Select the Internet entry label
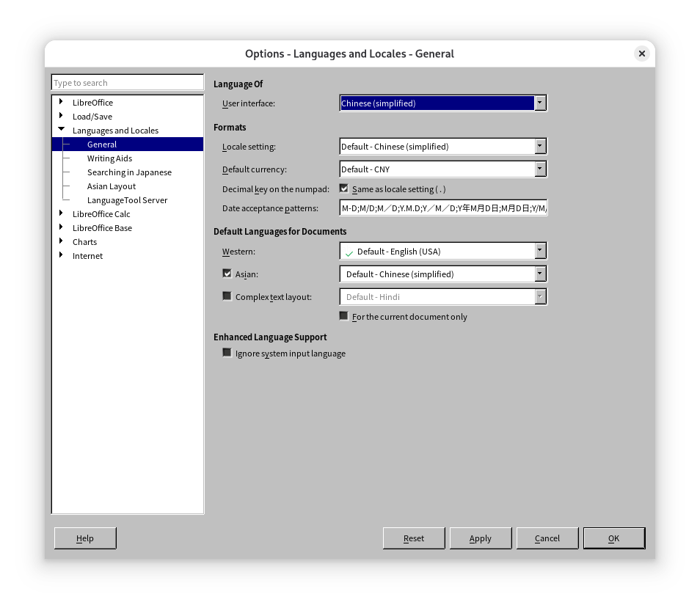Image resolution: width=700 pixels, height=608 pixels. [87, 256]
